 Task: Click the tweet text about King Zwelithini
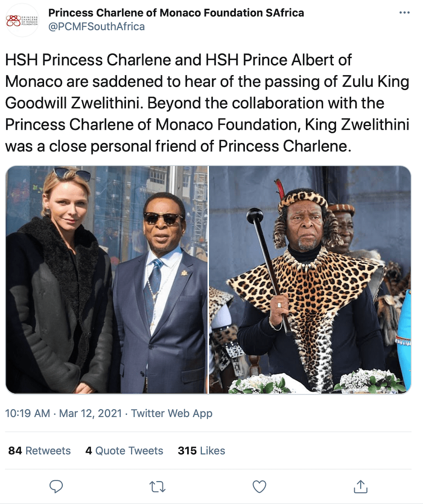[x=207, y=103]
